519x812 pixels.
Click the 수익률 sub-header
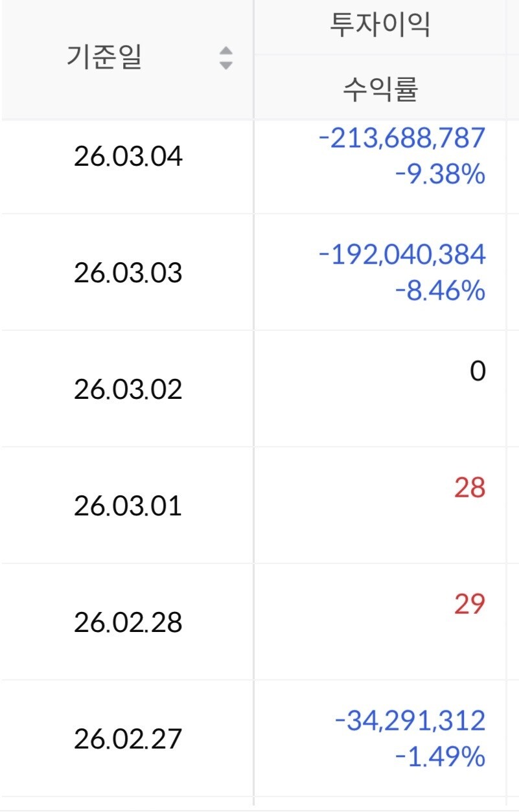coord(381,89)
